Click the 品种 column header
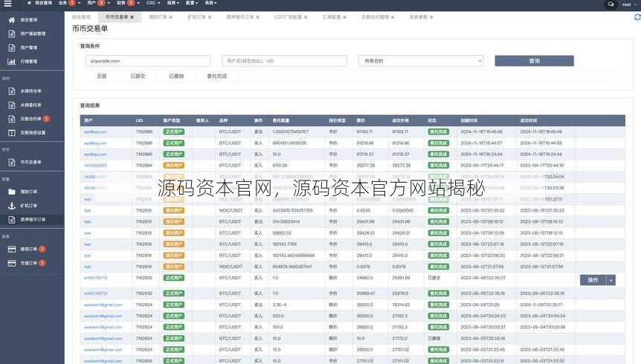641x364 pixels. coord(223,120)
